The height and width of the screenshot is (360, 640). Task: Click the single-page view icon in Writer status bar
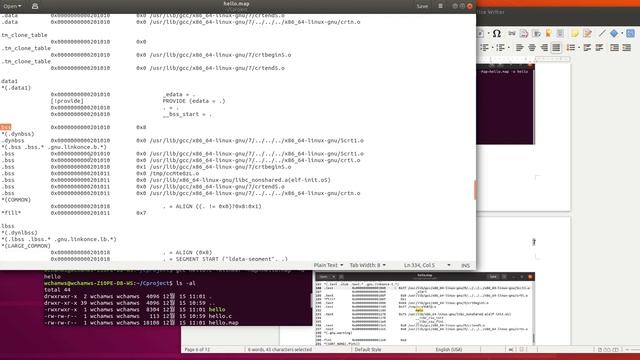(x=600, y=349)
